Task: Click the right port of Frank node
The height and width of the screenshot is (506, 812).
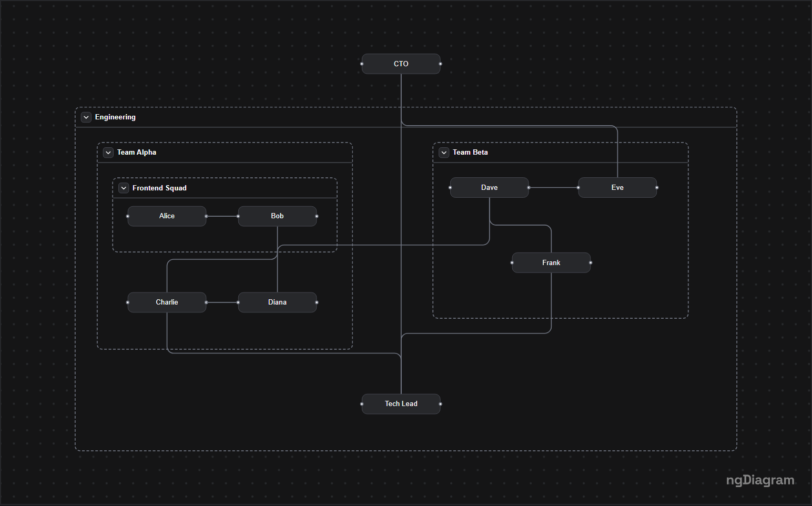Action: [591, 263]
